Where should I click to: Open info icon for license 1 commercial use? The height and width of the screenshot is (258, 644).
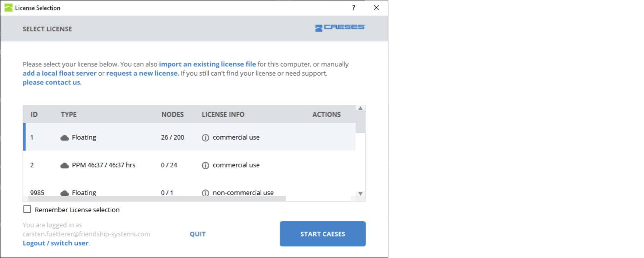point(205,138)
